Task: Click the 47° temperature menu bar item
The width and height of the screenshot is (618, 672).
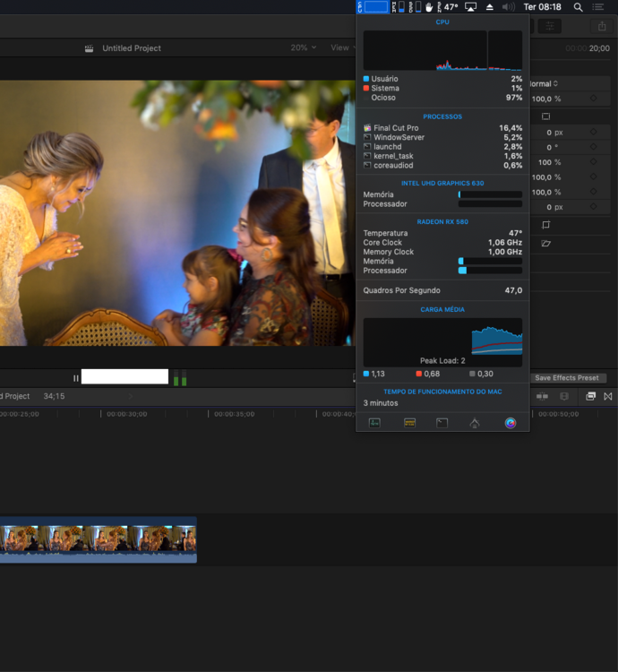Action: click(451, 7)
